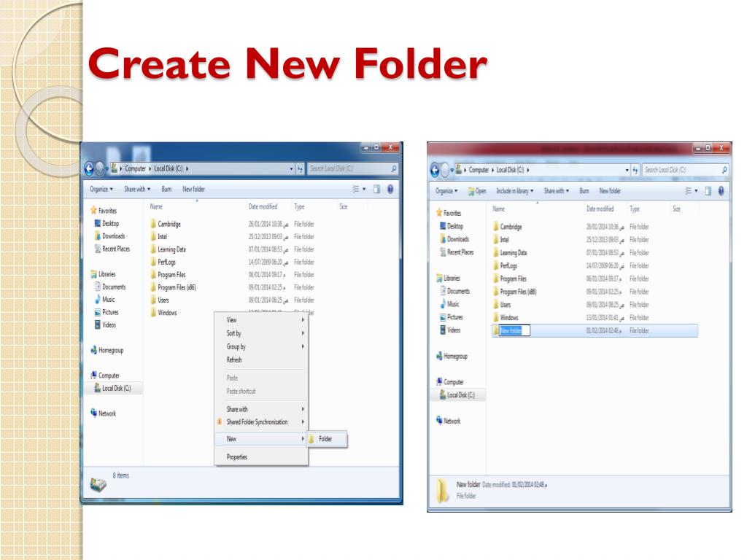
Task: Click the Back arrow in right Explorer window
Action: (x=435, y=170)
